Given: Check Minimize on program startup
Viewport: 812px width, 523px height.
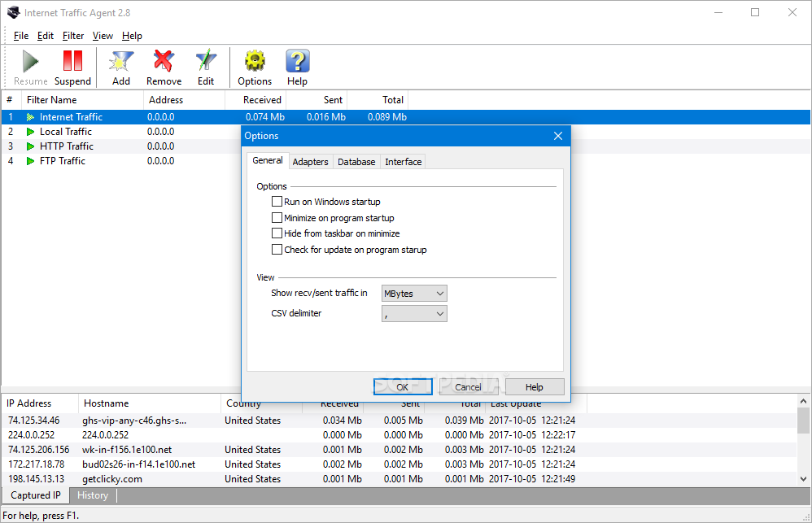Looking at the screenshot, I should coord(277,217).
